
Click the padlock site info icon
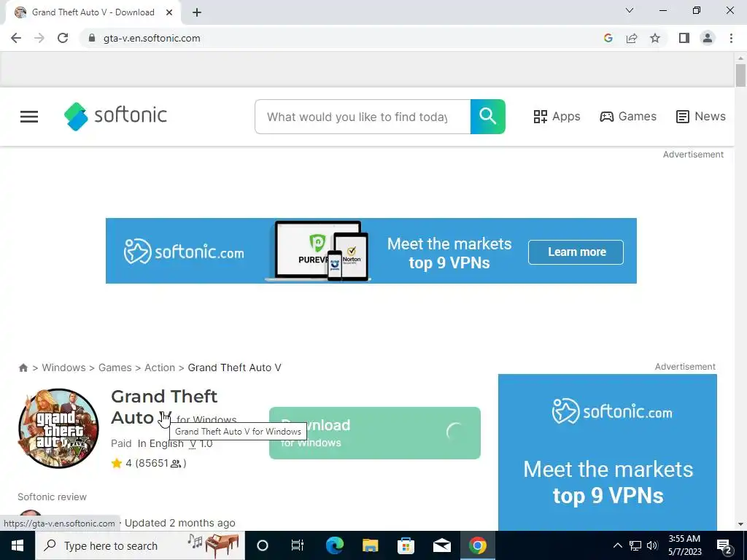tap(92, 38)
